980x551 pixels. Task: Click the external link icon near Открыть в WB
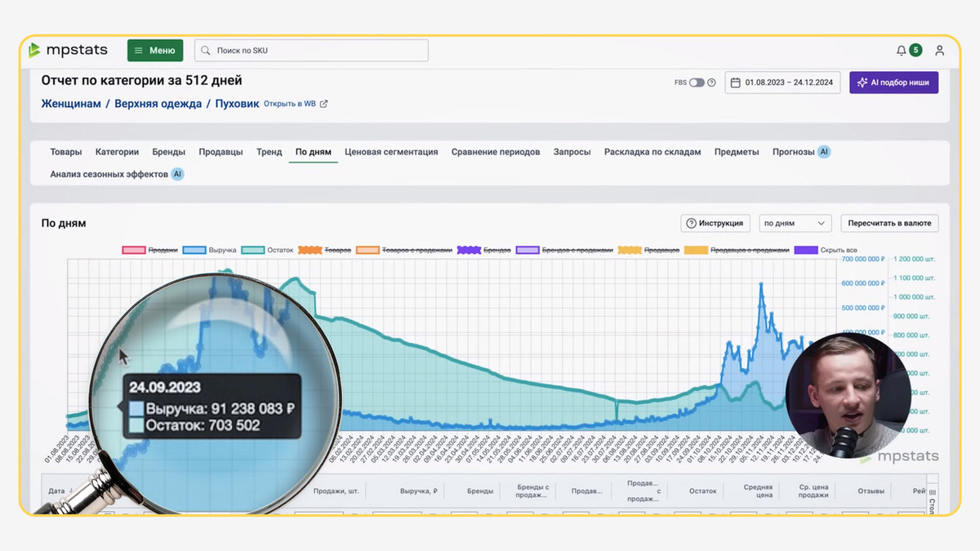coord(323,104)
